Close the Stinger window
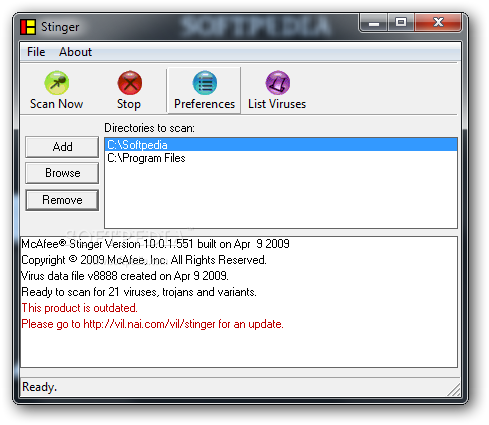The width and height of the screenshot is (489, 425). coord(438,23)
